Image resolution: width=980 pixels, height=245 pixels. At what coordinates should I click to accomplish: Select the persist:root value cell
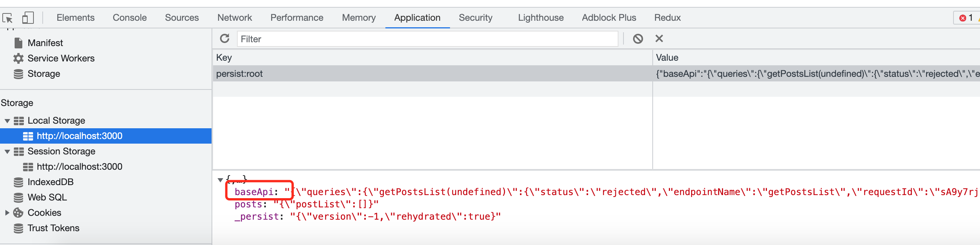coord(816,74)
